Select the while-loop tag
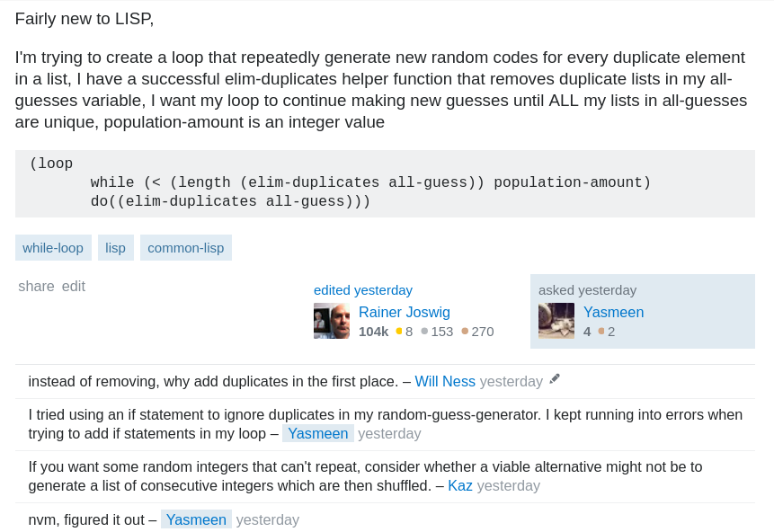774x532 pixels. coord(53,248)
